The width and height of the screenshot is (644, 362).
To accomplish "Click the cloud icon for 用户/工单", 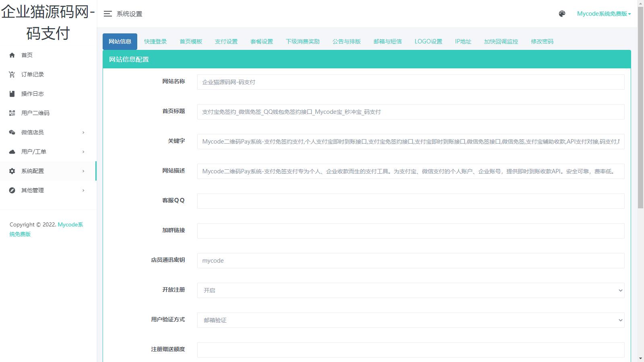I will pyautogui.click(x=12, y=152).
